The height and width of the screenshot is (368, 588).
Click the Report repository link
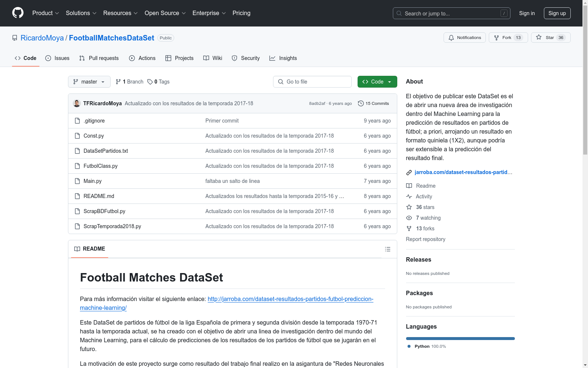(x=426, y=239)
